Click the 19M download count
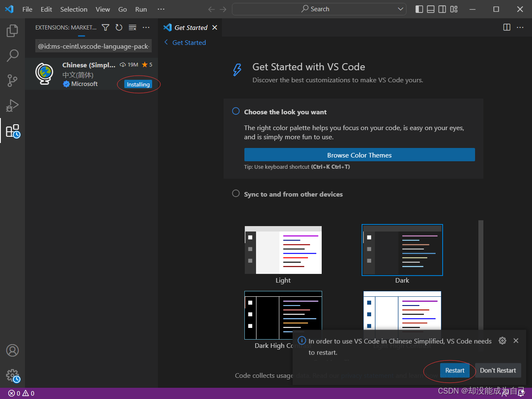The width and height of the screenshot is (532, 399). 129,65
